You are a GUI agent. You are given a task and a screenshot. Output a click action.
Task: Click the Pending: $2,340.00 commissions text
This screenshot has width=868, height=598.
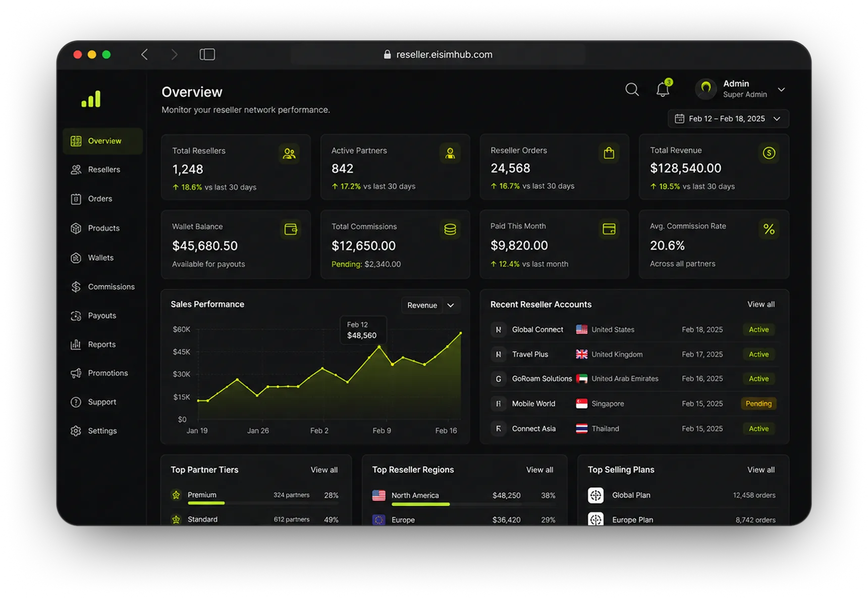pos(366,264)
